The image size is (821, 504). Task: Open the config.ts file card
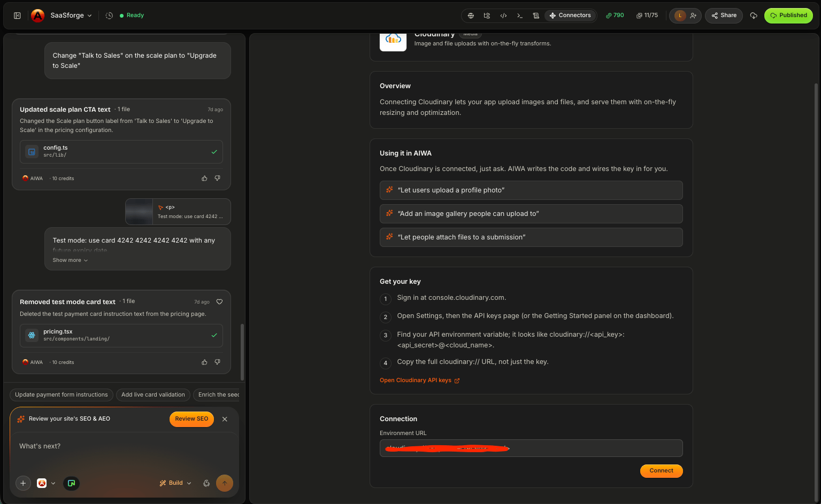click(121, 152)
